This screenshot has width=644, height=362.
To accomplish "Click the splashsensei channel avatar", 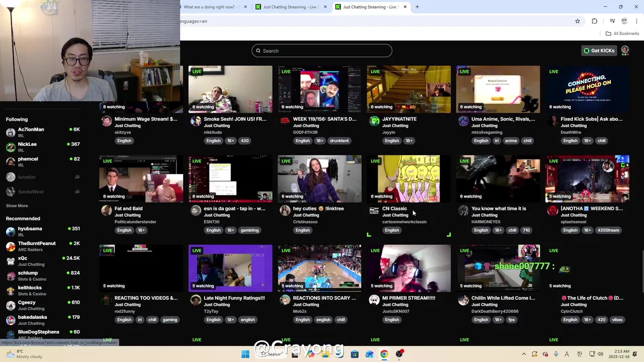I will coord(552,210).
